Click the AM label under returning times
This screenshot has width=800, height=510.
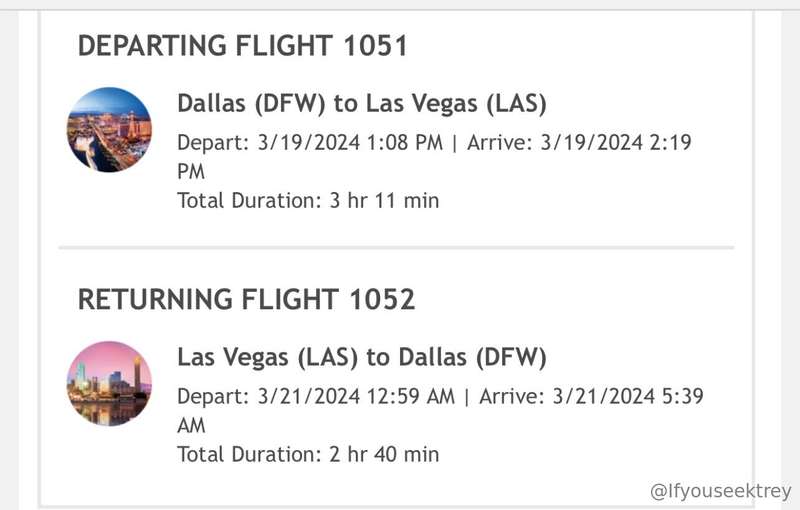point(191,425)
